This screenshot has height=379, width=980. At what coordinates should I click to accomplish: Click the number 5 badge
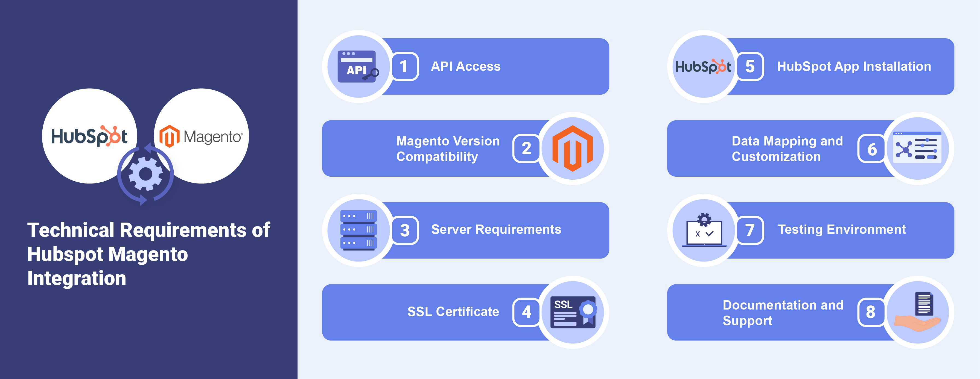tap(750, 67)
